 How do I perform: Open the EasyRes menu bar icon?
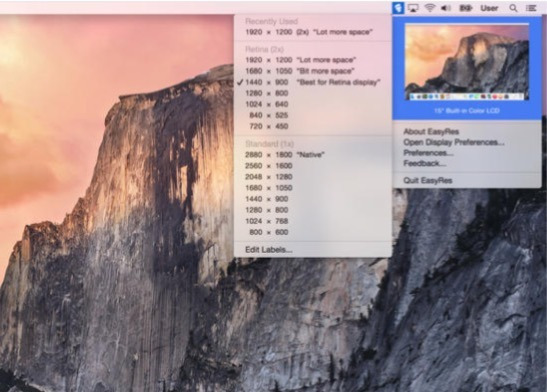coord(398,8)
